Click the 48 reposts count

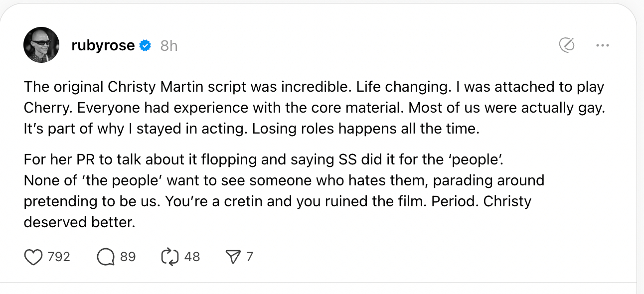point(192,257)
